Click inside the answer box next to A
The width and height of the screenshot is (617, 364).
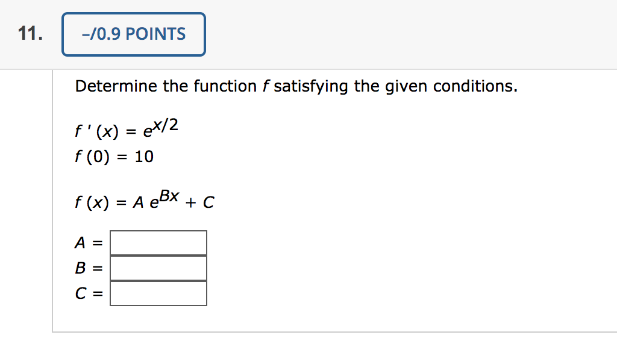pyautogui.click(x=158, y=242)
